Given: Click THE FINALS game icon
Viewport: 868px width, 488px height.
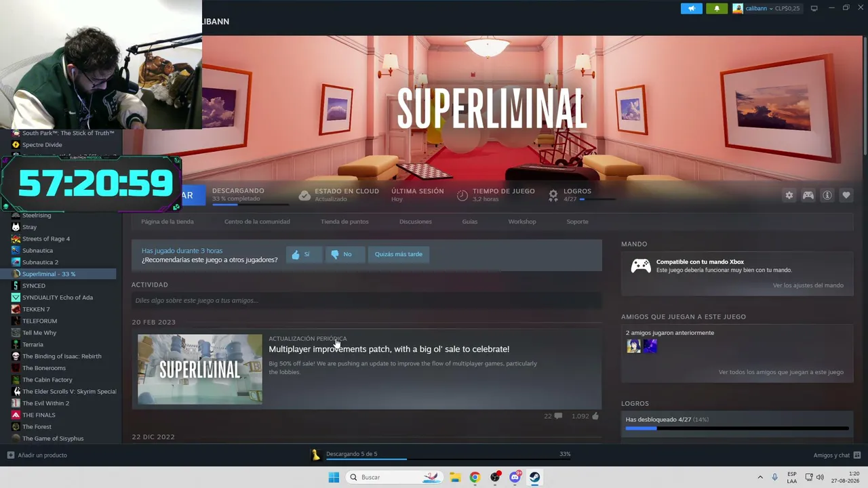Looking at the screenshot, I should pyautogui.click(x=16, y=415).
